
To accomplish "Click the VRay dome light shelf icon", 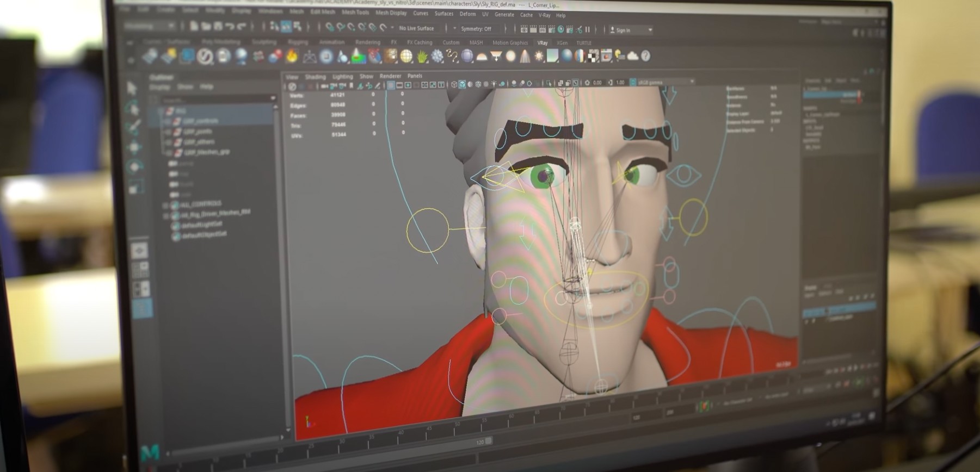I will (482, 56).
